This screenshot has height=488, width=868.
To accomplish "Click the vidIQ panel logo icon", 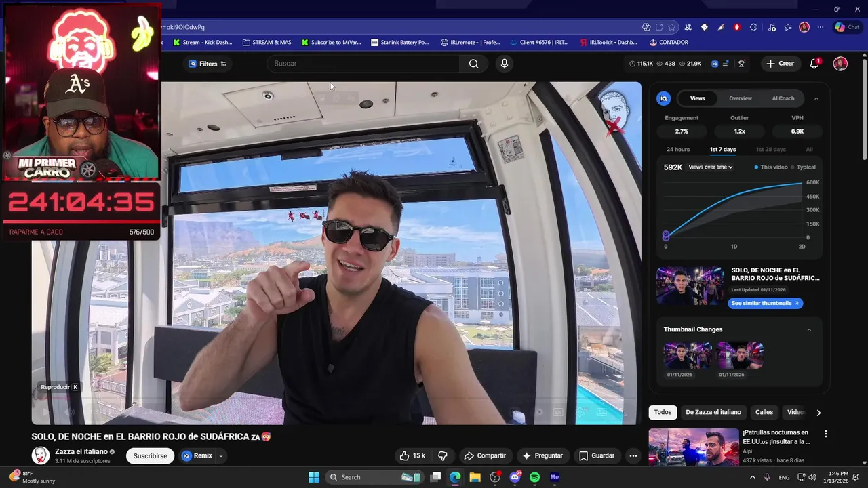I will coord(664,98).
